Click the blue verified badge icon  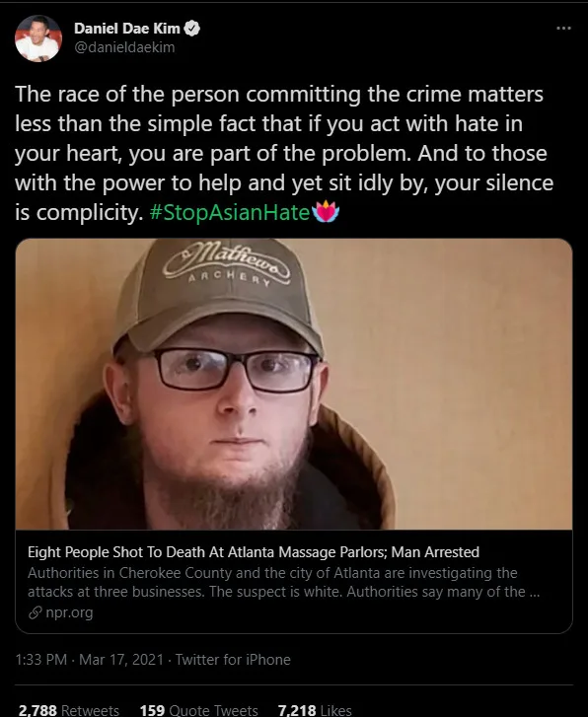point(191,29)
